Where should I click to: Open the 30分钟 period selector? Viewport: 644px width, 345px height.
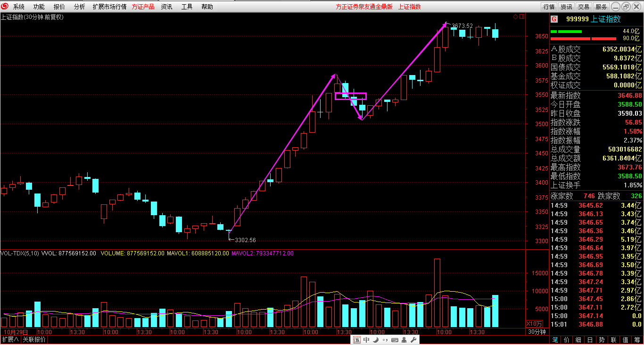[537, 332]
